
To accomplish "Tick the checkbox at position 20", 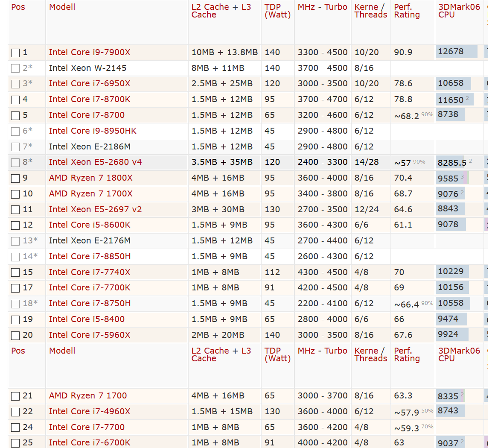I will pos(15,335).
